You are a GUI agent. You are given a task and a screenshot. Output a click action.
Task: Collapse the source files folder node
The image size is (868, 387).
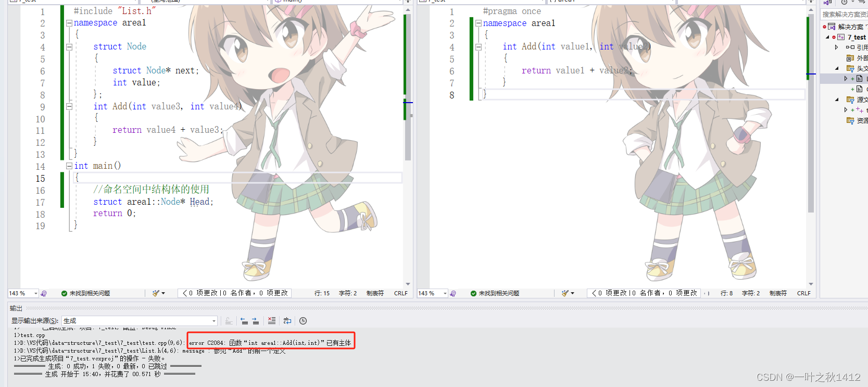pyautogui.click(x=837, y=99)
